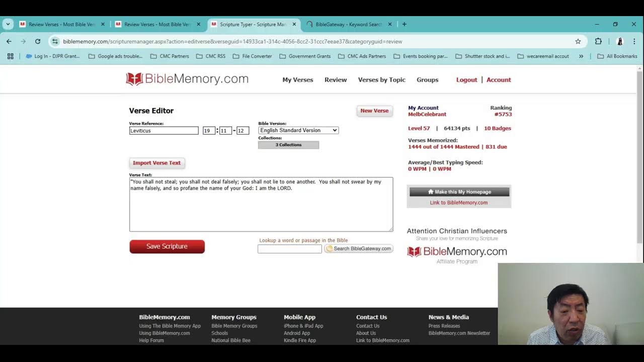Open the Bible Version dropdown
This screenshot has height=362, width=644.
pyautogui.click(x=298, y=130)
